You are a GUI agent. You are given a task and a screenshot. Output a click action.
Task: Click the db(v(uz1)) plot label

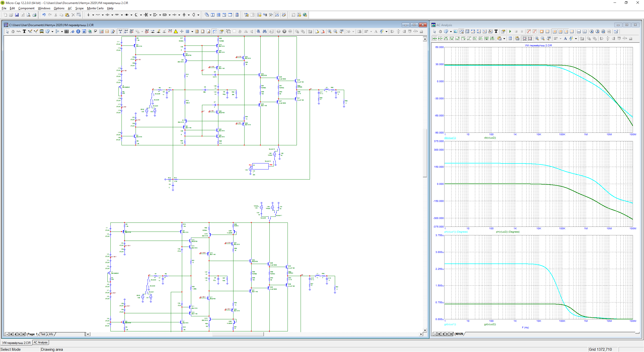point(450,138)
